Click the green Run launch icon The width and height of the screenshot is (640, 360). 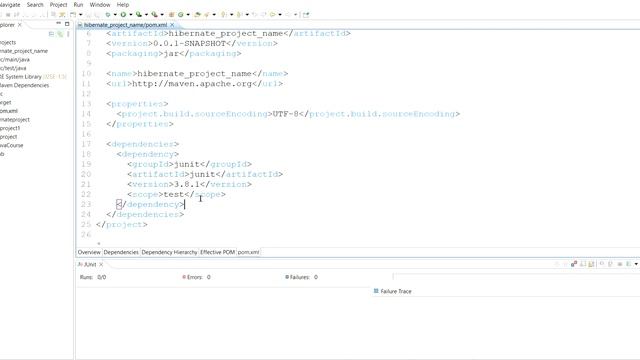[x=123, y=14]
